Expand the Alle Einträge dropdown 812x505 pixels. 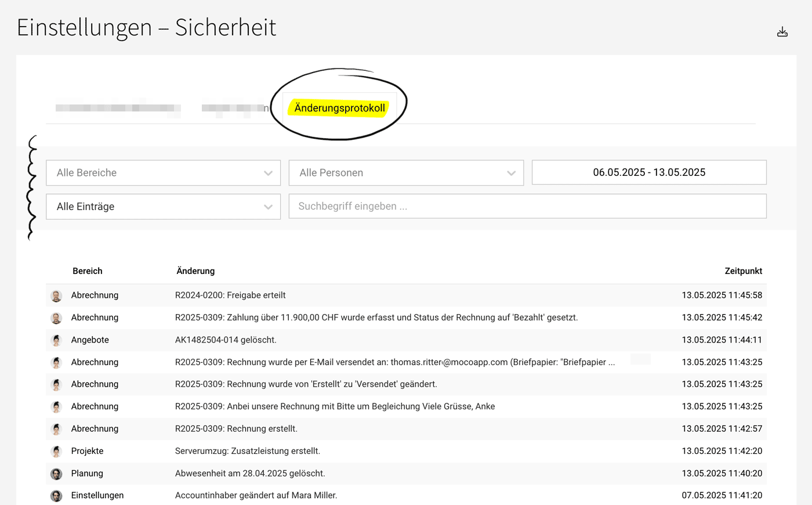click(x=163, y=207)
